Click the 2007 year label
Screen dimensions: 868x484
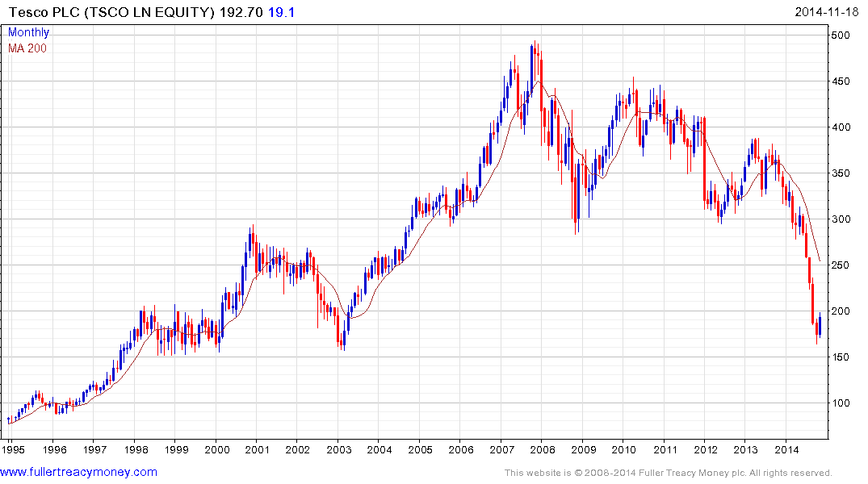501,449
